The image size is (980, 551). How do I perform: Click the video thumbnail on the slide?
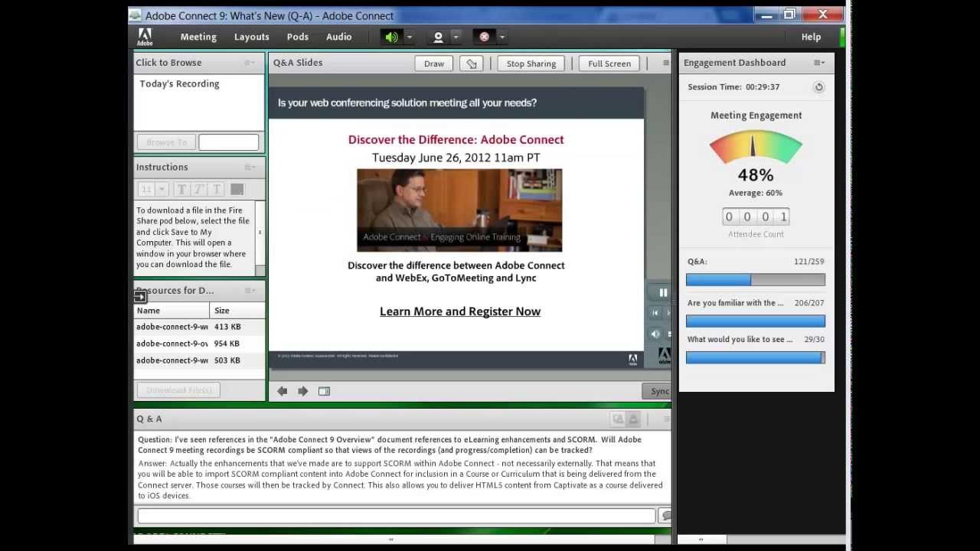(x=459, y=210)
